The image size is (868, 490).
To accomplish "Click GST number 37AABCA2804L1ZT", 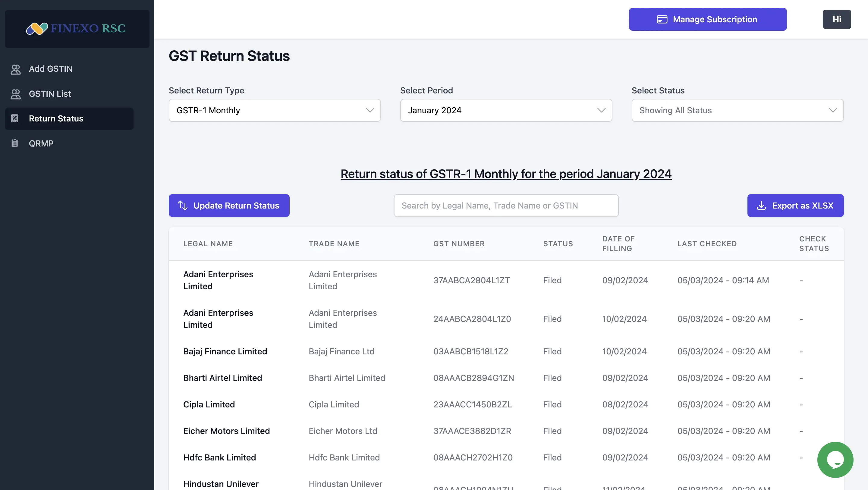I will pyautogui.click(x=471, y=280).
